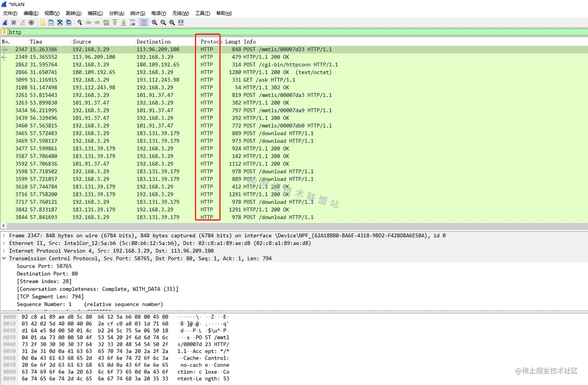Select packet 2866 with text/octet response
The image size is (588, 385).
[x=294, y=72]
